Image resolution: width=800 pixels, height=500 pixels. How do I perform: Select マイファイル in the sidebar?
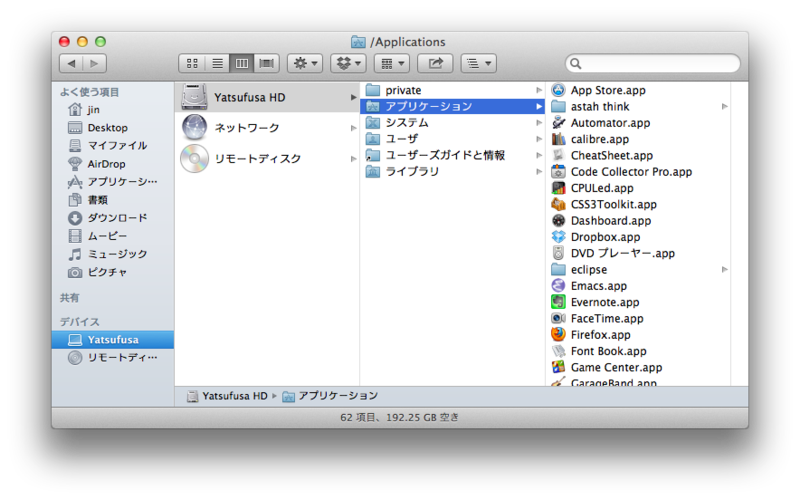pyautogui.click(x=113, y=145)
